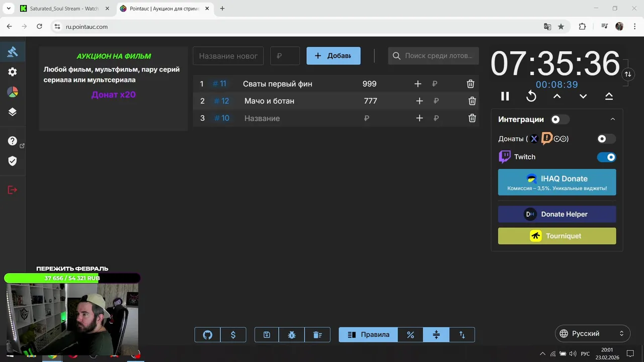Pause the auction timer
Viewport: 644px width, 362px height.
click(505, 96)
